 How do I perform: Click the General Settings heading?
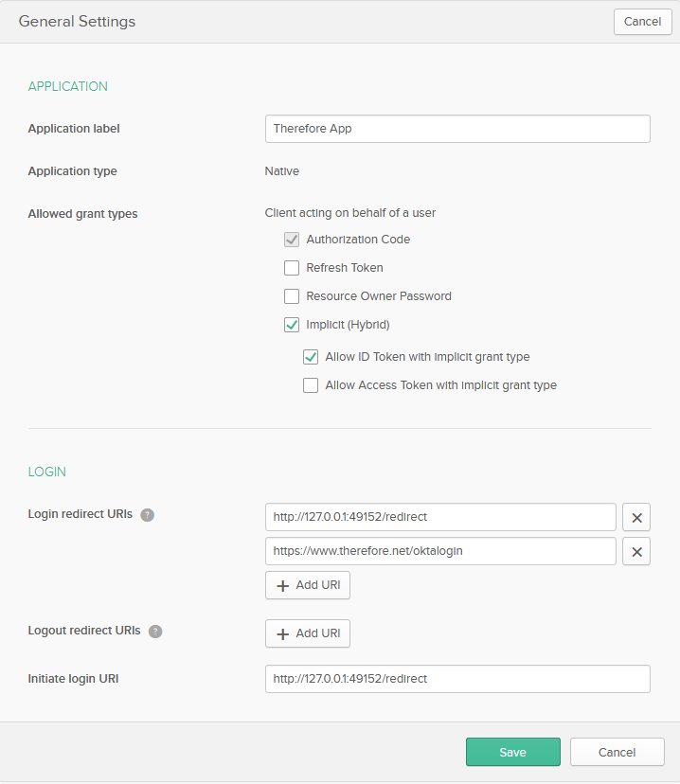pos(77,21)
